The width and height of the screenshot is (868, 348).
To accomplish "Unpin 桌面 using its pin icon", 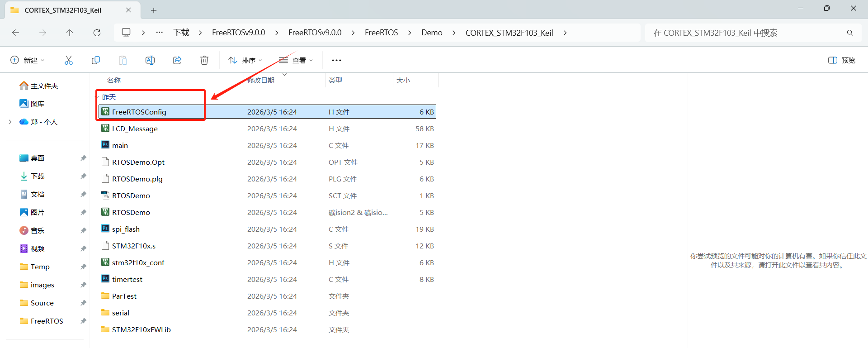I will coord(83,158).
